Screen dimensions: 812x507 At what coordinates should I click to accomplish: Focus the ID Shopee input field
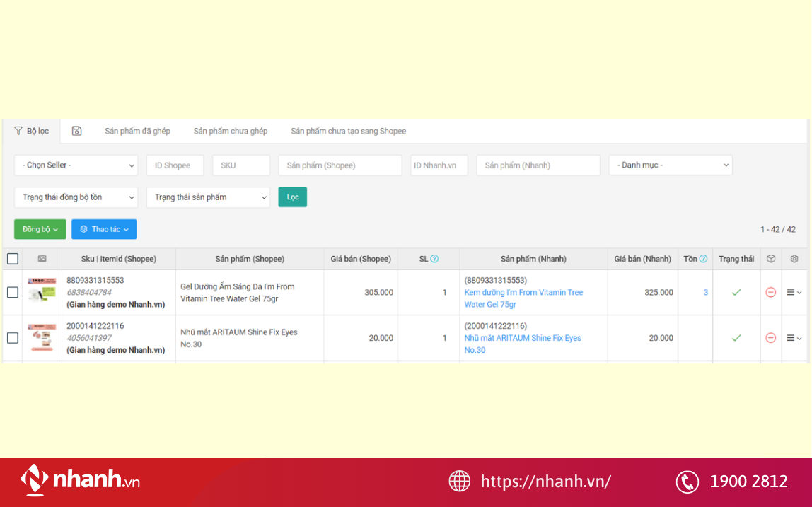point(175,165)
